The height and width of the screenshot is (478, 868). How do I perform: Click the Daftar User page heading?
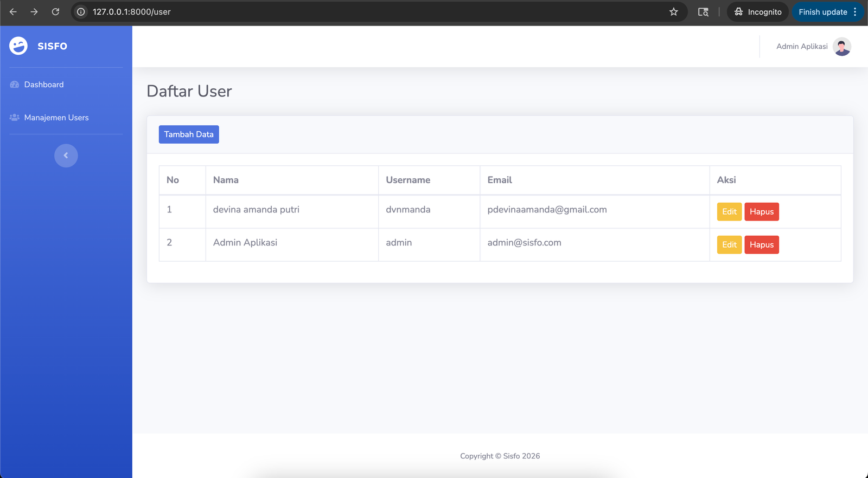[189, 91]
